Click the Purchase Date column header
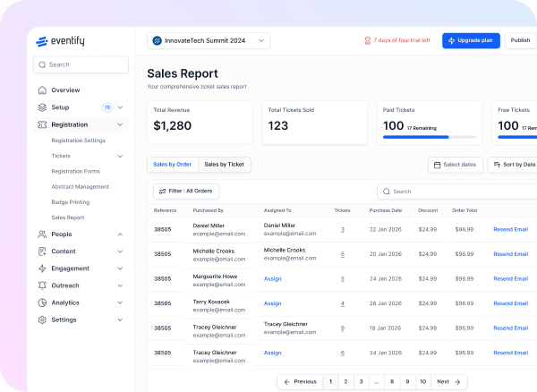Screen dimensions: 537x392 coord(386,210)
